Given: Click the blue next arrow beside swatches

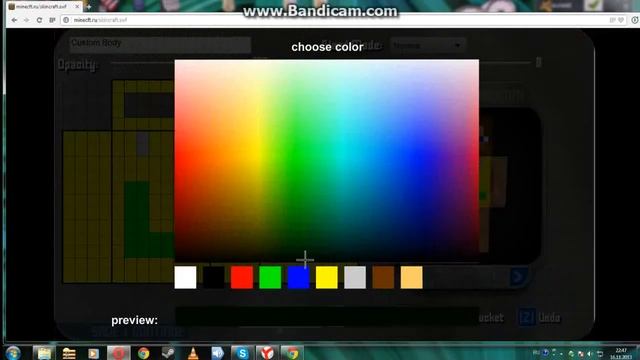Looking at the screenshot, I should (518, 277).
